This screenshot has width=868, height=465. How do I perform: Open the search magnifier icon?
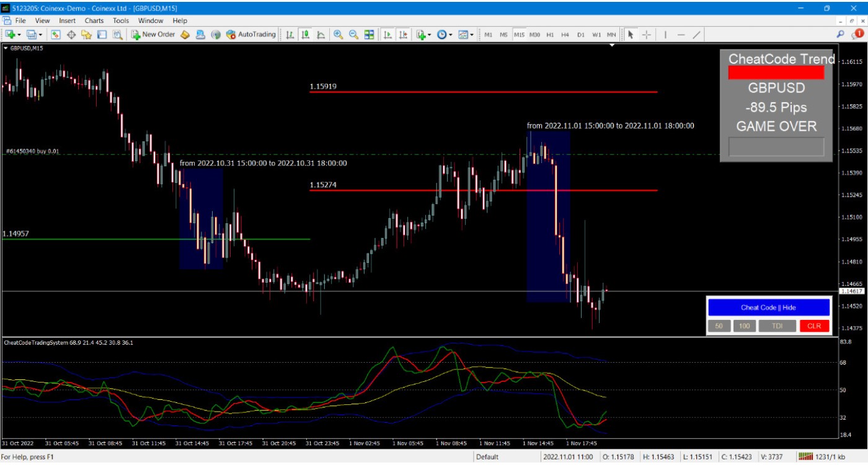841,35
